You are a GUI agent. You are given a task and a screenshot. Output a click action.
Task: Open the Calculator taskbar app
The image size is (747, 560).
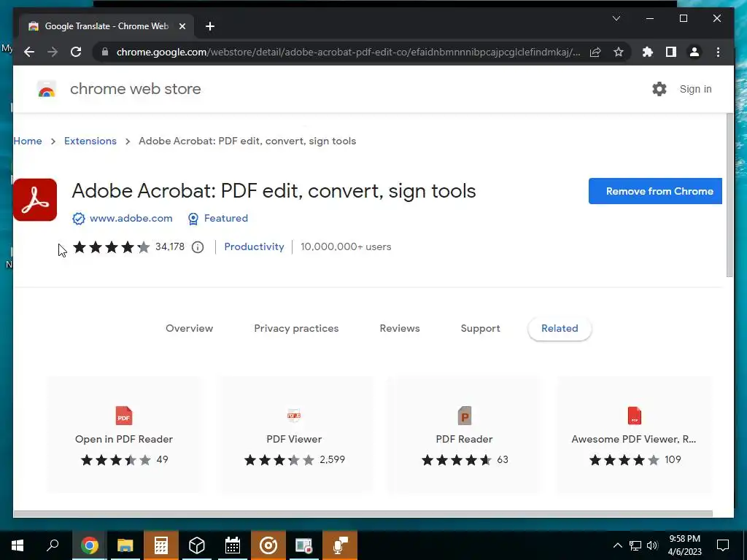tap(161, 545)
